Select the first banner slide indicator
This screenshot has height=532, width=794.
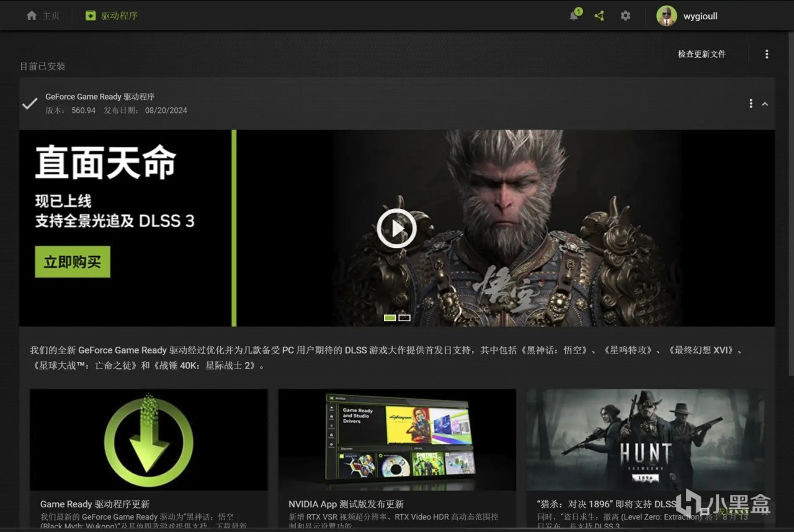390,318
